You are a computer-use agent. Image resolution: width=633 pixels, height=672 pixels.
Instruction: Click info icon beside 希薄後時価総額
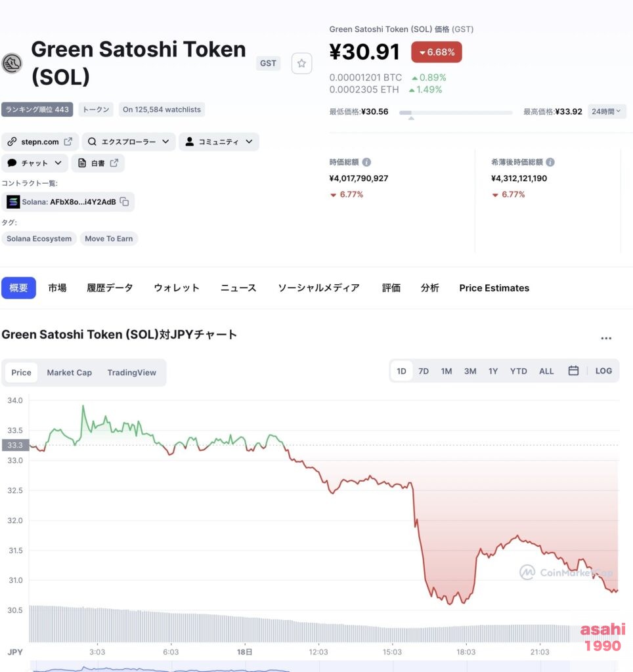tap(550, 162)
